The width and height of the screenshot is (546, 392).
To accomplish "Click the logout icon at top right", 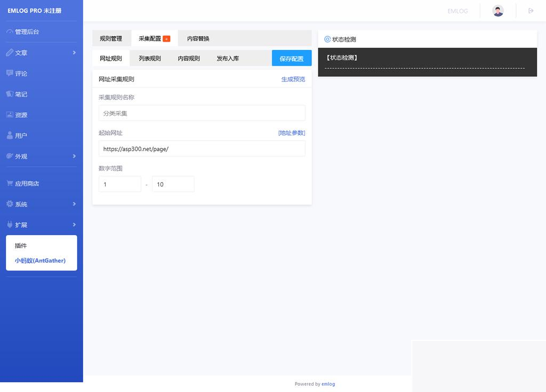I will 530,10.
